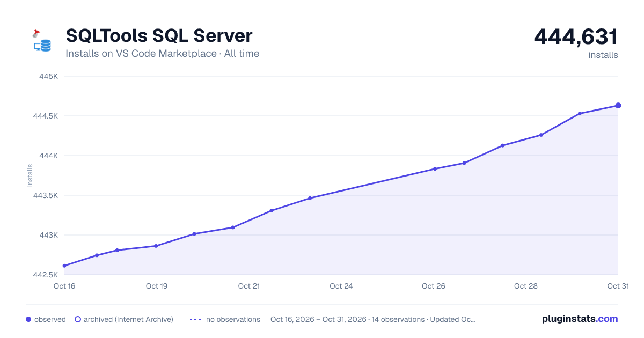Click the 'Installs on VS Code Marketplace · All time' subtitle
This screenshot has height=338, width=644.
tap(162, 54)
